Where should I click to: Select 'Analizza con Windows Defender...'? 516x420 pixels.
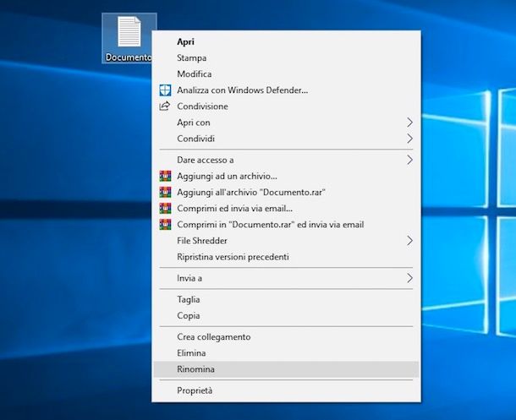click(x=286, y=90)
